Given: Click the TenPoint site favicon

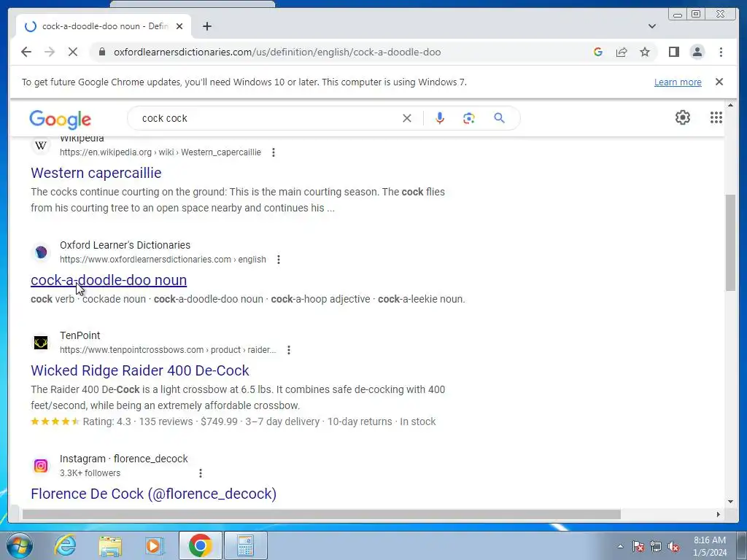Looking at the screenshot, I should pyautogui.click(x=41, y=343).
